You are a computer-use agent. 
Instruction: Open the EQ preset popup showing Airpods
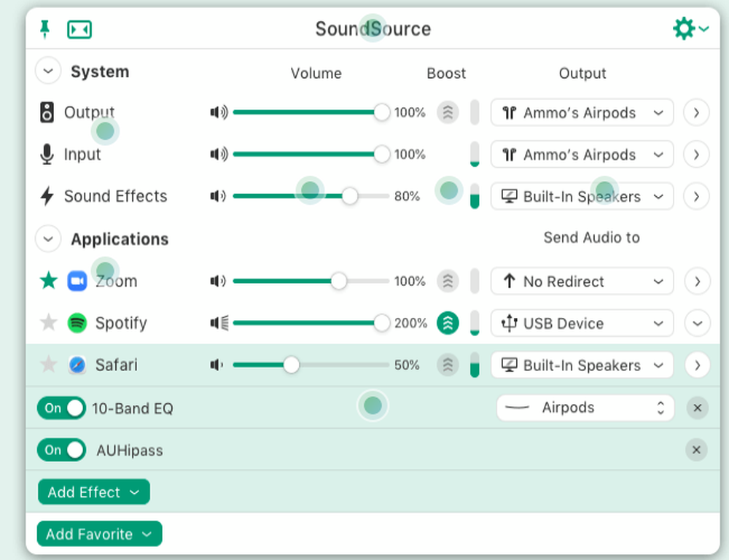click(585, 408)
